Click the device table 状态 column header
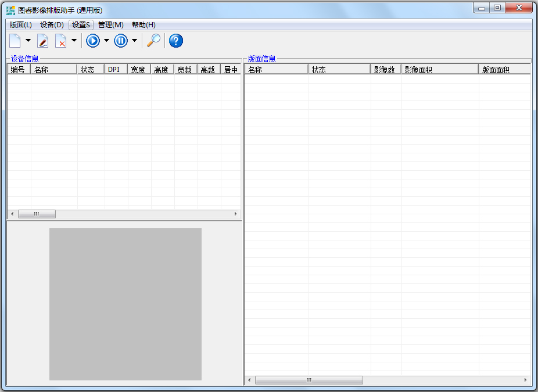Screen dimensions: 538x392 pyautogui.click(x=91, y=70)
